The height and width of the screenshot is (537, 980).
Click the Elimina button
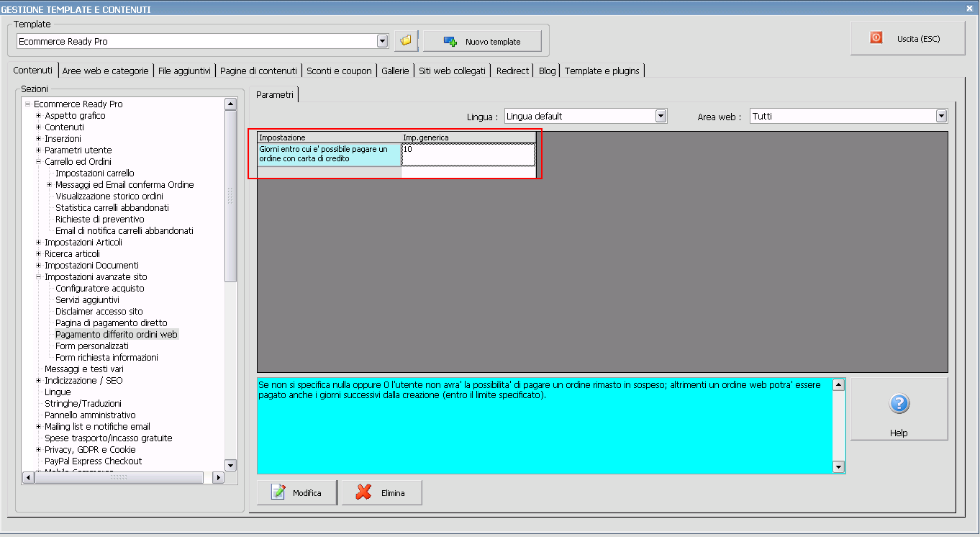coord(381,493)
